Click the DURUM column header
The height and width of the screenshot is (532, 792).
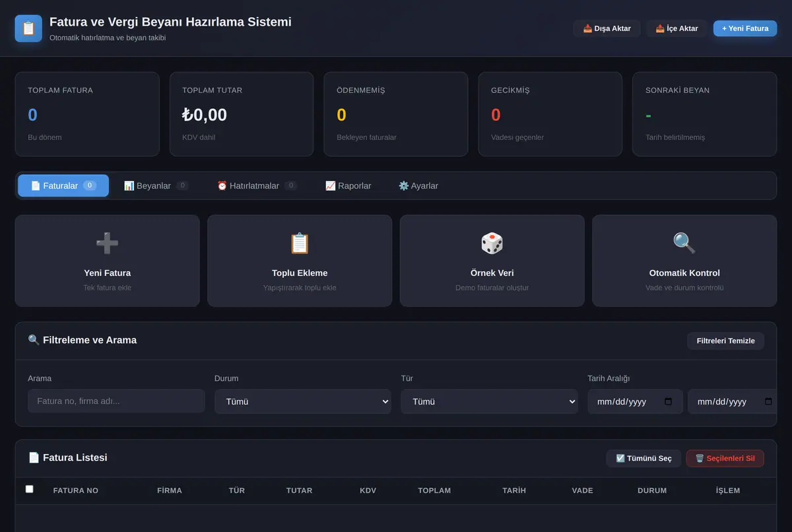(x=652, y=490)
